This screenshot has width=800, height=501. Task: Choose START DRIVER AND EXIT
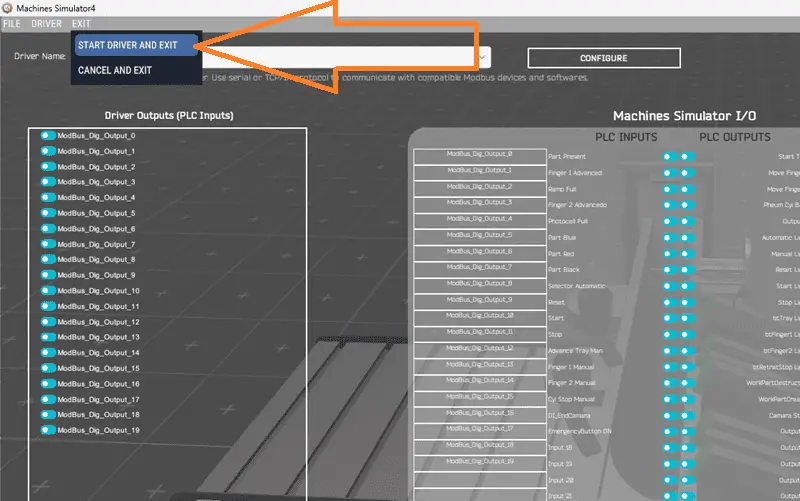coord(136,45)
